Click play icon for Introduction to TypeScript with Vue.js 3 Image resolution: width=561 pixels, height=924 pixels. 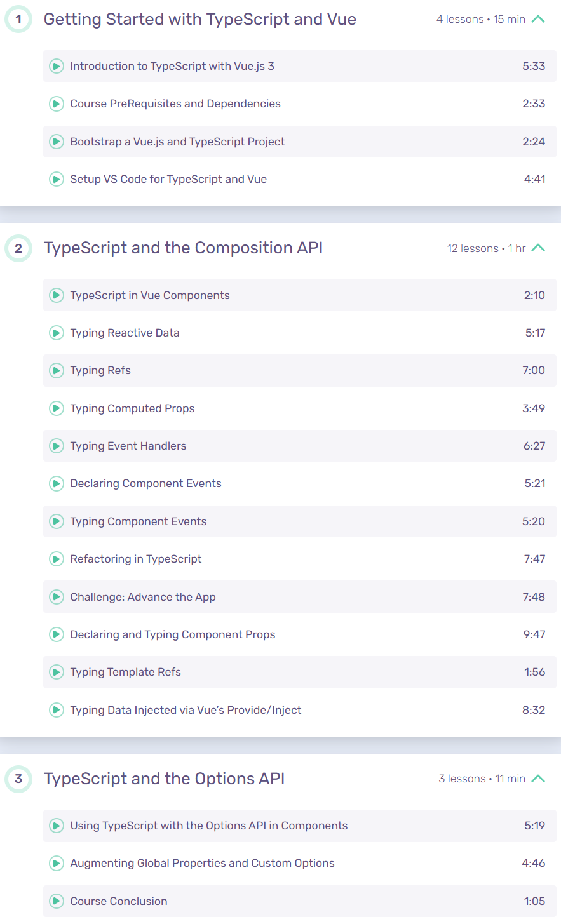coord(57,66)
